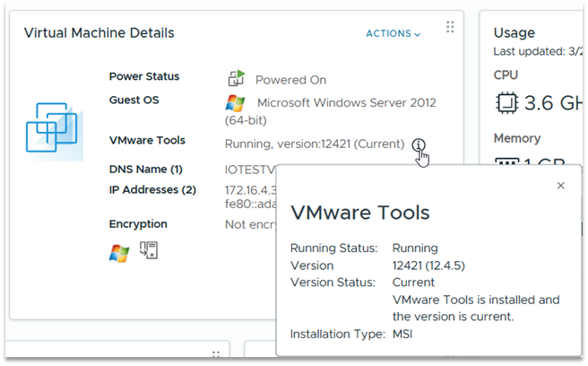Viewport: 588px width, 366px height.
Task: Click the 'Last updated' text in Usage
Action: click(x=538, y=51)
